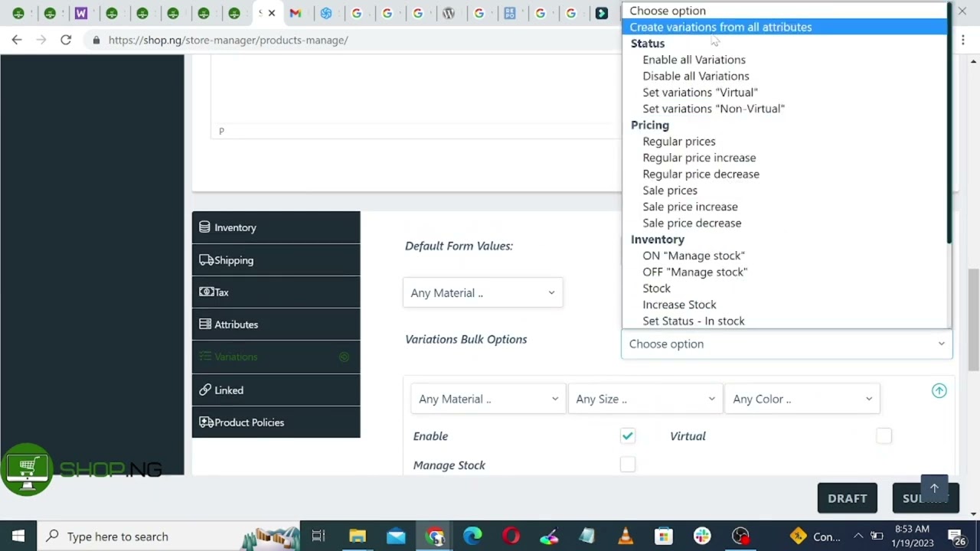
Task: Switch to the Gmail tab
Action: pyautogui.click(x=296, y=13)
